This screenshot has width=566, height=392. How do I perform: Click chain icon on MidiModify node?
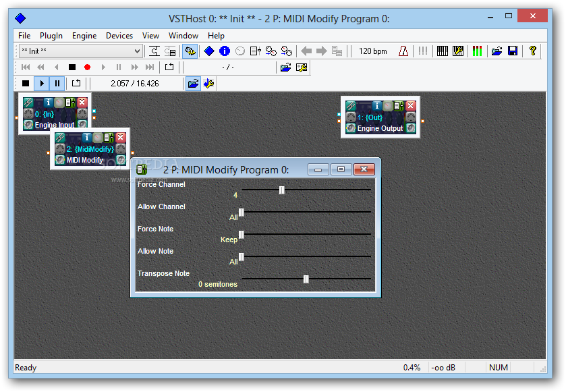60,138
